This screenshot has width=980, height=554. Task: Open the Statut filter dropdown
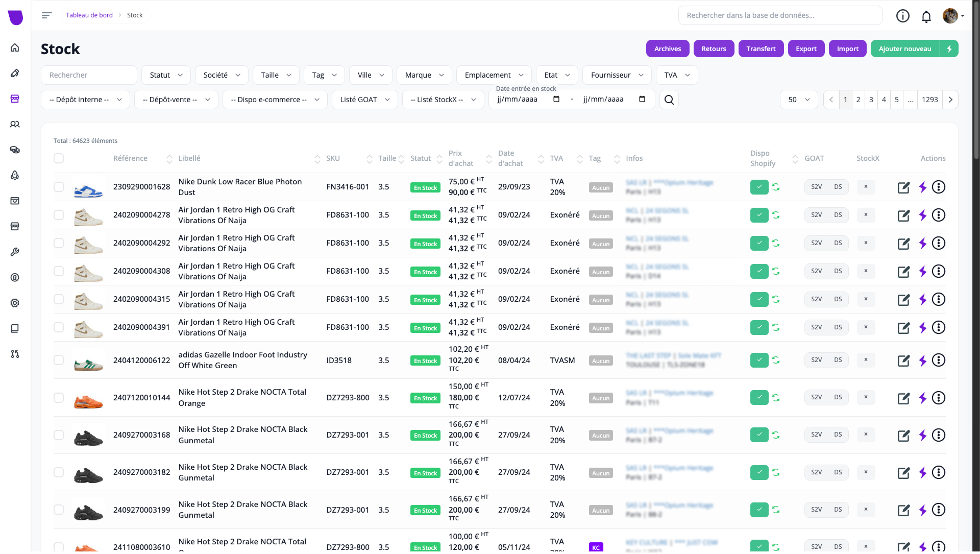(x=166, y=75)
